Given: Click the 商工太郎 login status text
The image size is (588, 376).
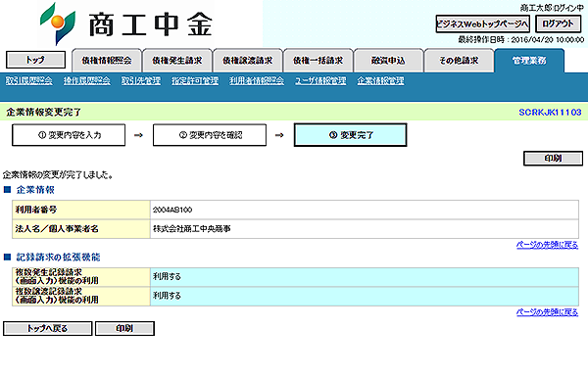Looking at the screenshot, I should [552, 8].
